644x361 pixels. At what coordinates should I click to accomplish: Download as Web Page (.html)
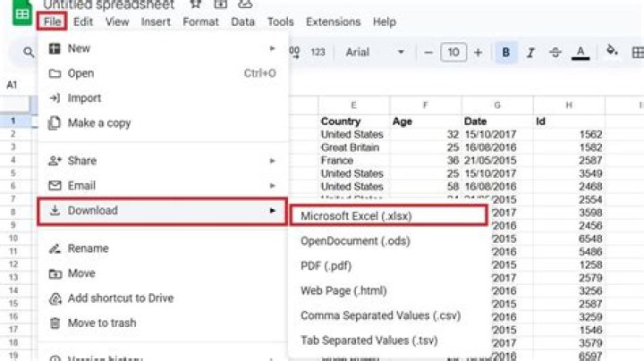pyautogui.click(x=389, y=290)
